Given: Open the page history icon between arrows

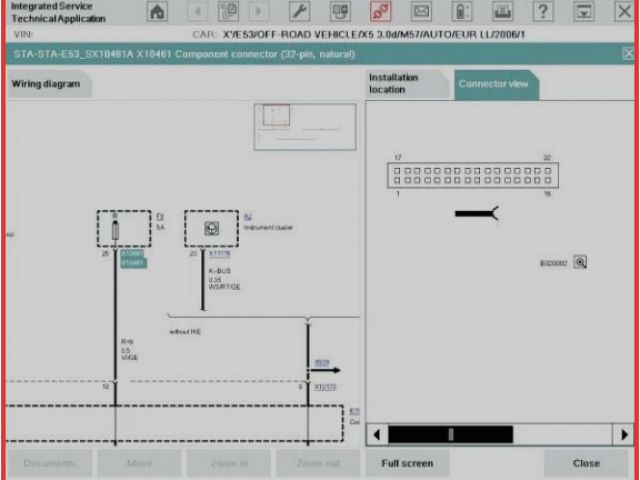Looking at the screenshot, I should click(x=228, y=12).
